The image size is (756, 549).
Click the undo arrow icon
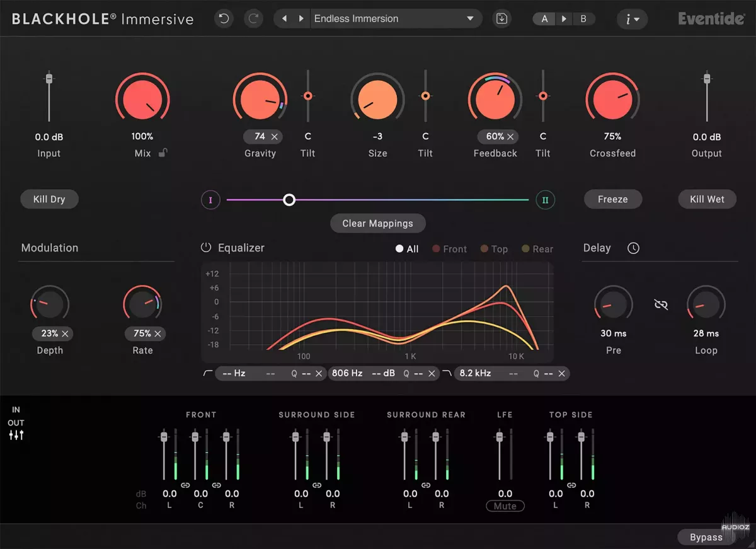point(224,19)
